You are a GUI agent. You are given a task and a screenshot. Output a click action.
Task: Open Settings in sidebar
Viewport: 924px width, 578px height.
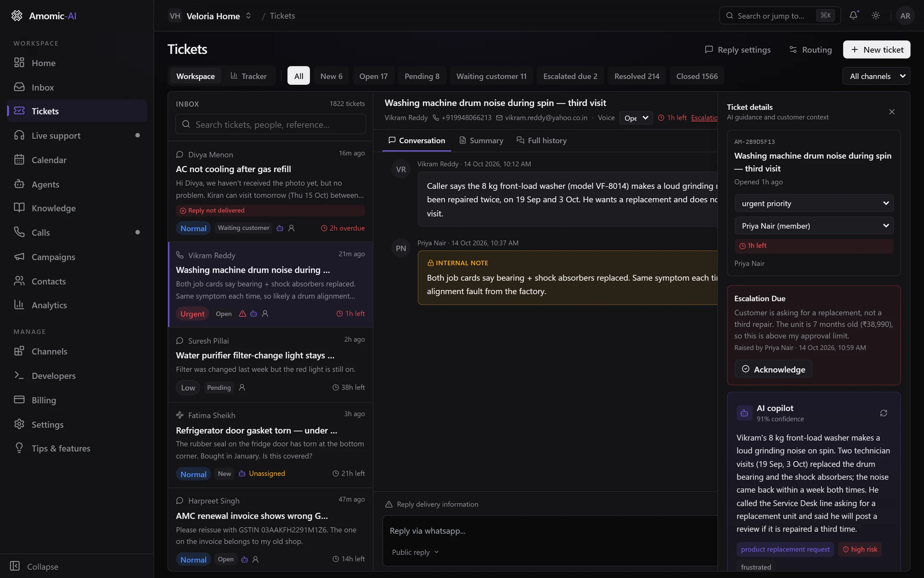[x=77, y=424]
